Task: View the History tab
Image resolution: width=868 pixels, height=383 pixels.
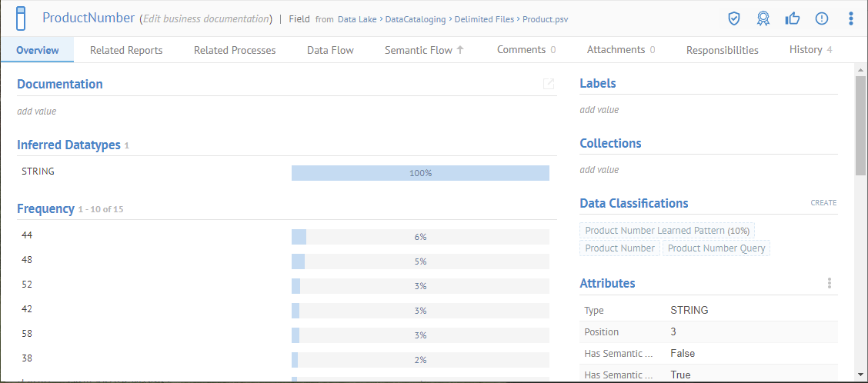Action: [x=810, y=50]
